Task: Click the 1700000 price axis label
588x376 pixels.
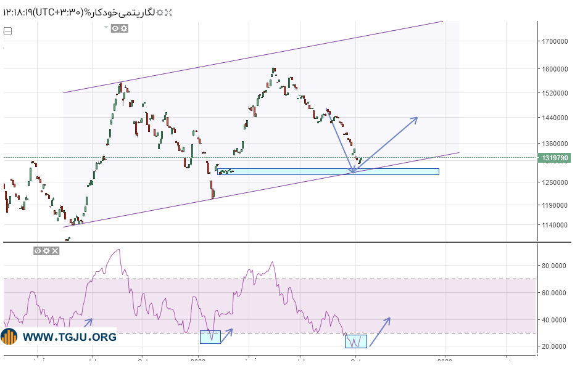Action: click(555, 41)
